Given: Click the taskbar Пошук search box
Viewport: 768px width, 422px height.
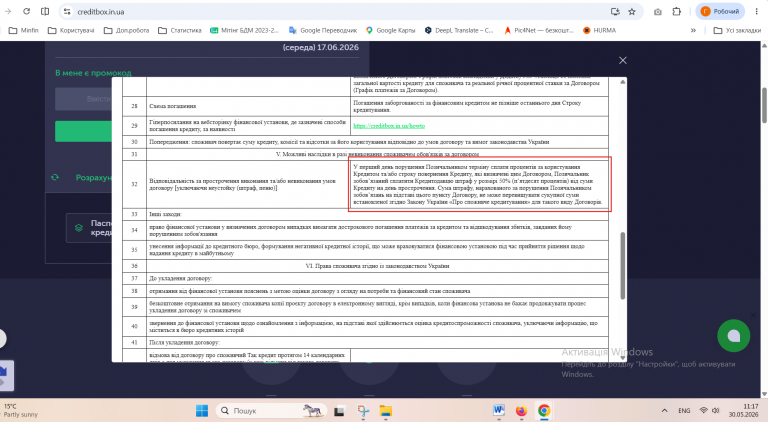Looking at the screenshot, I should pyautogui.click(x=271, y=411).
